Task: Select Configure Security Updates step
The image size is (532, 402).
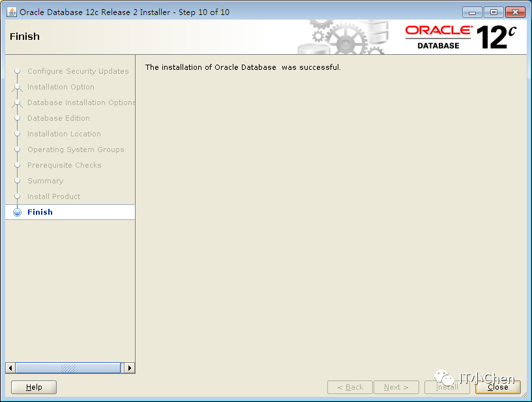Action: (x=78, y=71)
